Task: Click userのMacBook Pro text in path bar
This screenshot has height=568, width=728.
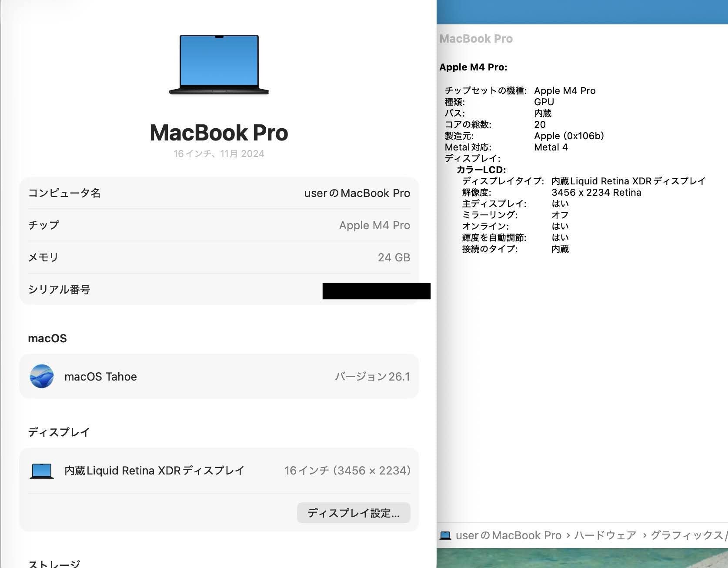Action: click(508, 535)
